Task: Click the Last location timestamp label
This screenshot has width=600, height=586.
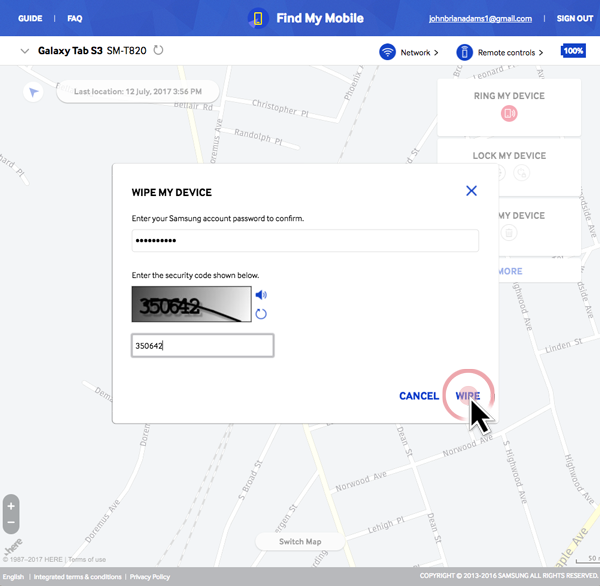Action: [x=138, y=91]
